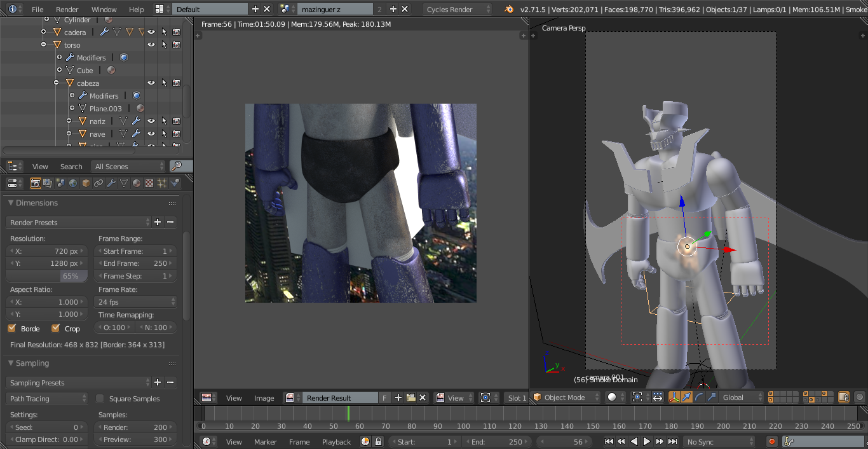Add a render preset with plus button

158,222
